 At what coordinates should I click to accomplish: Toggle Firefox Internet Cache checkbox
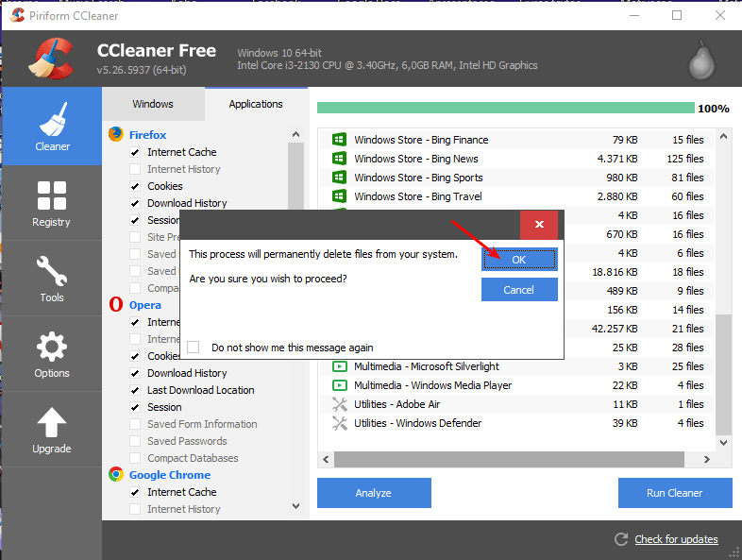[x=135, y=152]
